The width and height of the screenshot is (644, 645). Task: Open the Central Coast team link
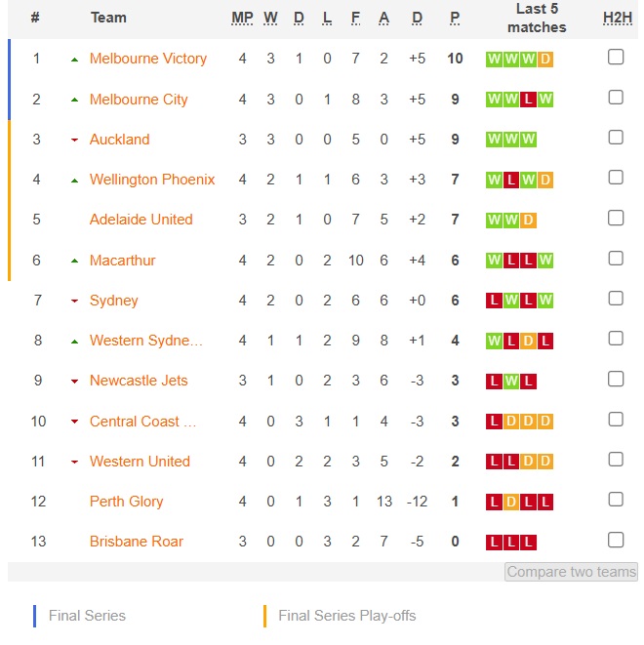[142, 422]
